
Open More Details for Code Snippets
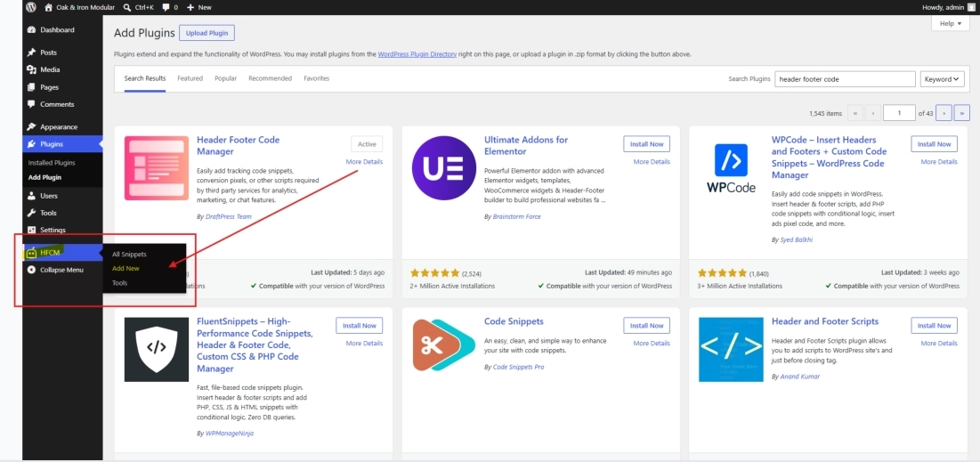coord(652,344)
